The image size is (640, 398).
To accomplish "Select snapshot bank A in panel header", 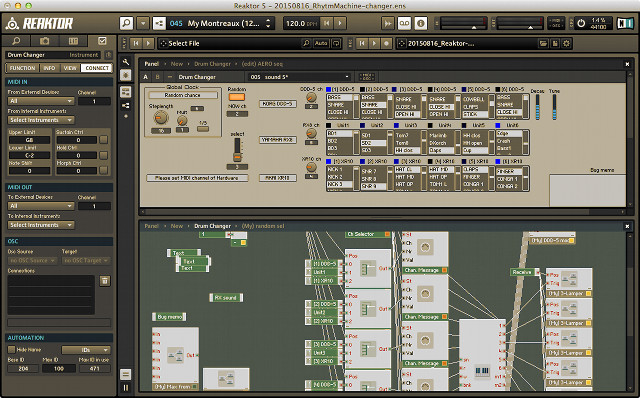I will (146, 77).
